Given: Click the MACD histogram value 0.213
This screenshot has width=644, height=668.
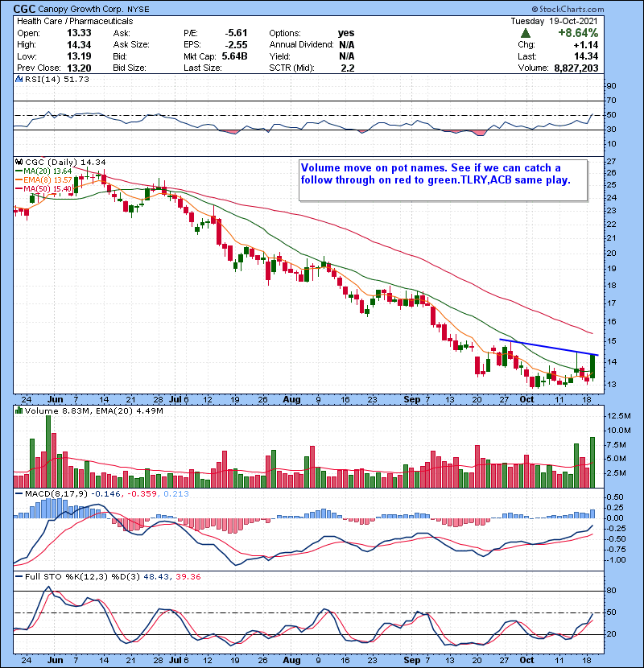Looking at the screenshot, I should click(x=176, y=494).
